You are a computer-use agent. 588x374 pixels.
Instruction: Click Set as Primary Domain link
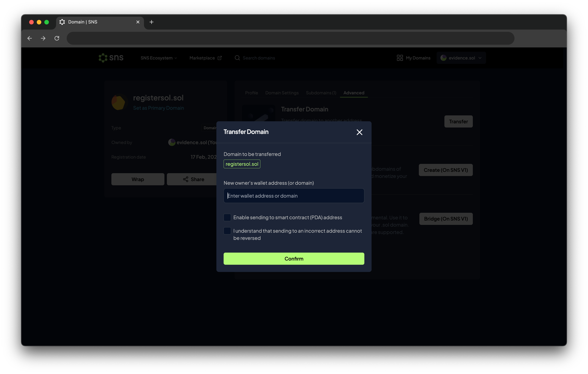158,108
